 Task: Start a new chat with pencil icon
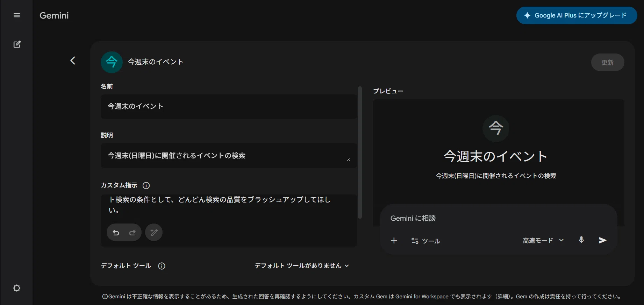click(17, 44)
